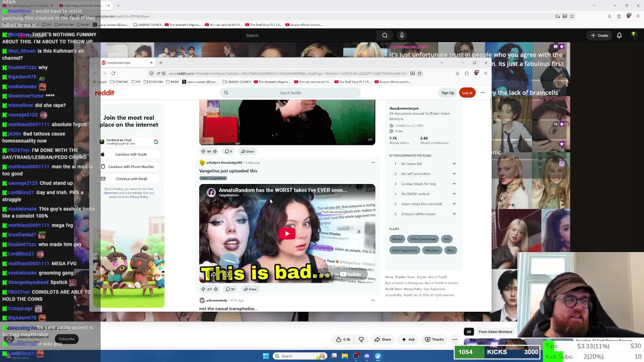Select the 'All' chip on YouTube
Image resolution: width=644 pixels, height=362 pixels.
point(469,332)
